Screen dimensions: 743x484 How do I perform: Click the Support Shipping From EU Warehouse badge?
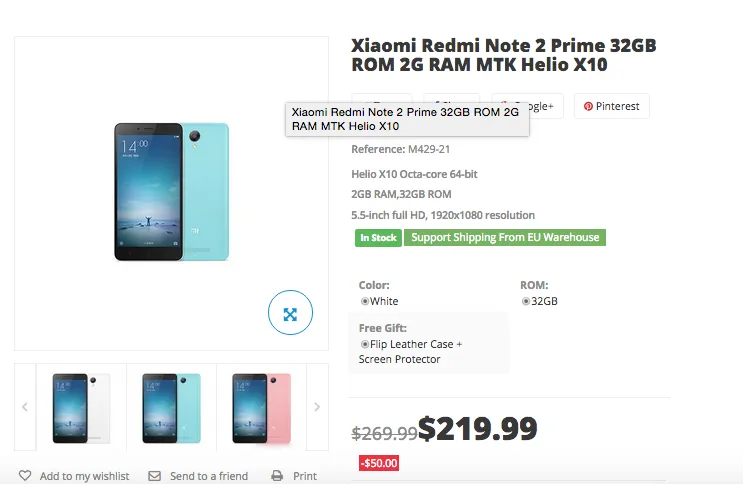[505, 238]
